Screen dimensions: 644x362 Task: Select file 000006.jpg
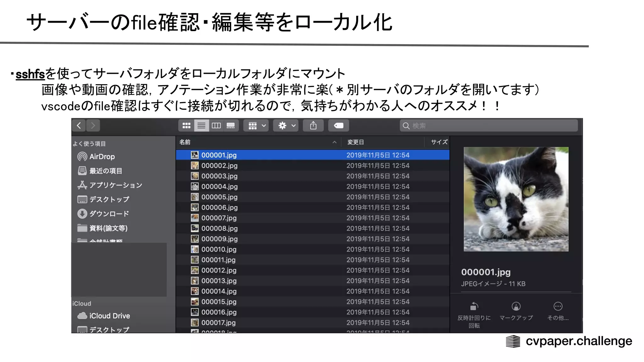coord(313,207)
